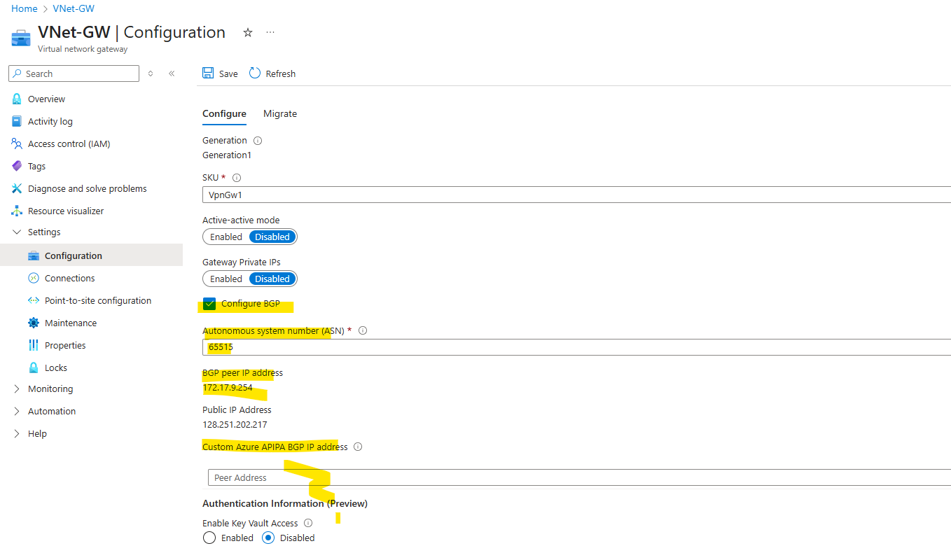Set Active-active mode to Enabled
The width and height of the screenshot is (951, 560).
[226, 237]
